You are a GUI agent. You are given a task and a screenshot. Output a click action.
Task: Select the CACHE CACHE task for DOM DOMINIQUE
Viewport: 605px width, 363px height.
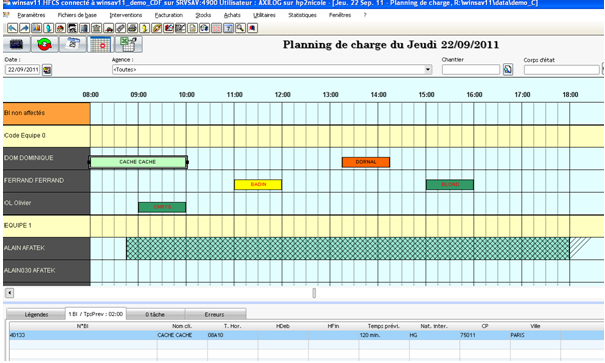[138, 162]
